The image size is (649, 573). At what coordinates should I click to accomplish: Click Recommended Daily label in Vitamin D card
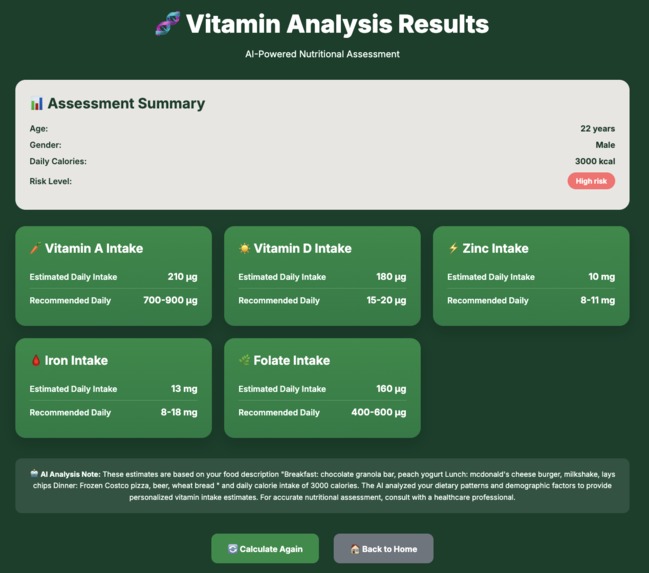tap(279, 300)
